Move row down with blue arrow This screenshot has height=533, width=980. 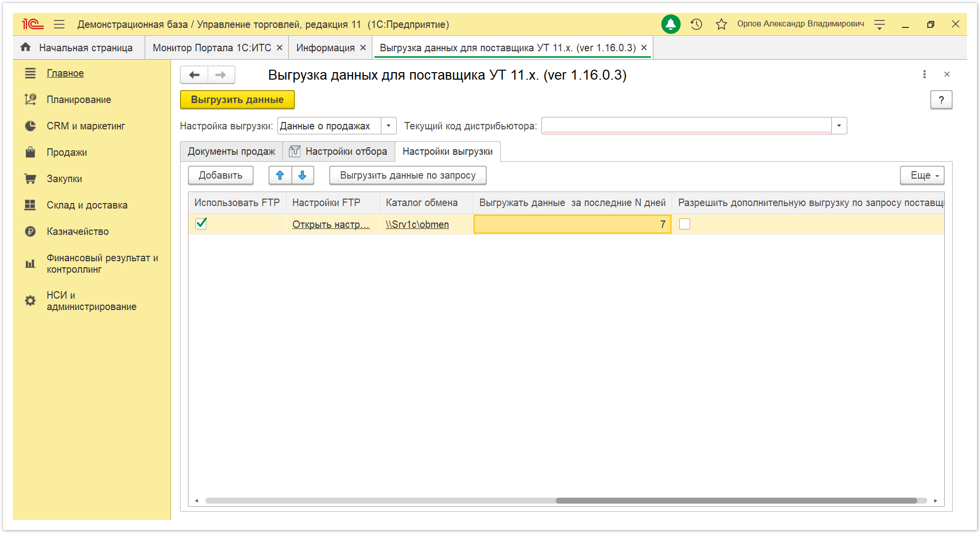[302, 175]
